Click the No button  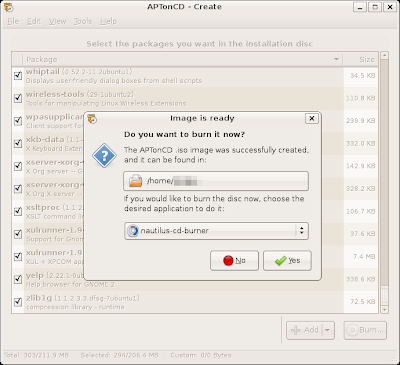pyautogui.click(x=234, y=261)
